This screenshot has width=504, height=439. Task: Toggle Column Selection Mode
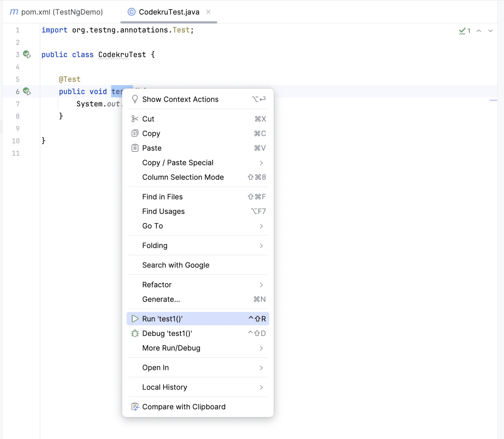click(x=183, y=177)
